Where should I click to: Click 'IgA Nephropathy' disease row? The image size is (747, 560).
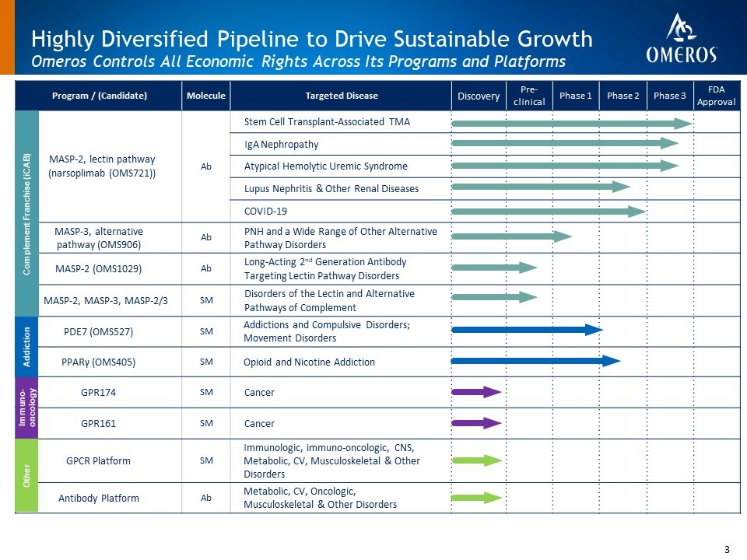[281, 145]
